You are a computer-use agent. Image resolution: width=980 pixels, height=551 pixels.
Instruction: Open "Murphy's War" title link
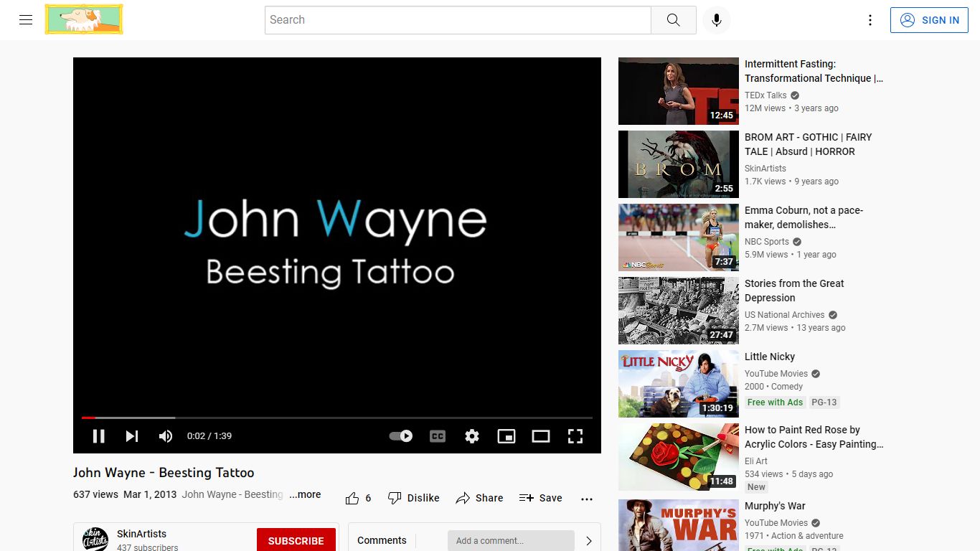tap(776, 506)
